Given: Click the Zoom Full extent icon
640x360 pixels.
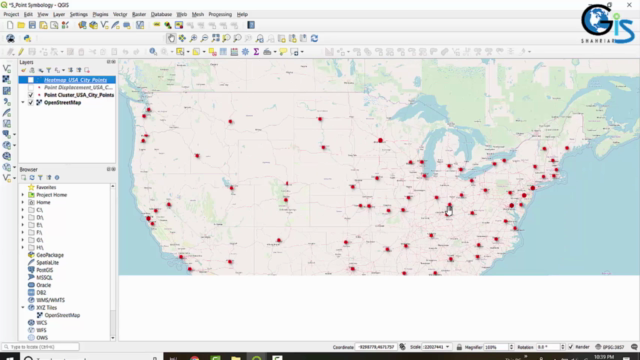Looking at the screenshot, I should [215, 38].
